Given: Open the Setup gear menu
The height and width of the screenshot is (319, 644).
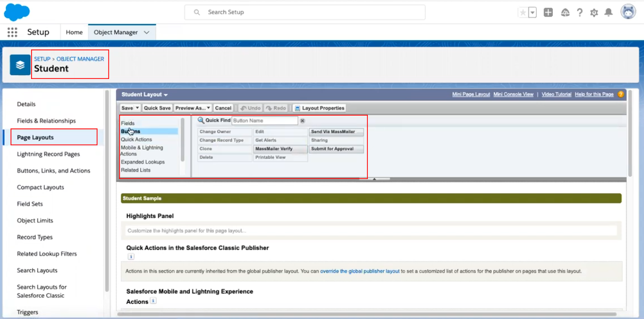Looking at the screenshot, I should [x=594, y=13].
